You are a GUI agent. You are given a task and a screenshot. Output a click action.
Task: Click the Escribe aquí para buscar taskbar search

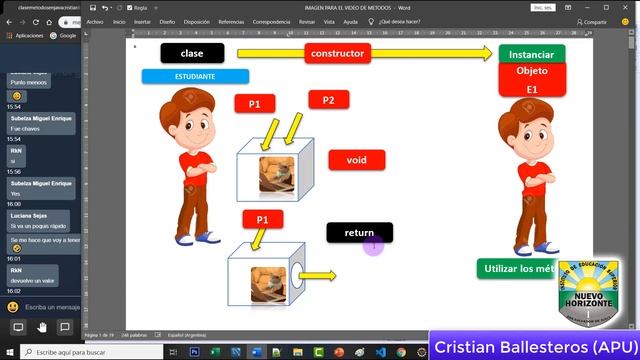coord(91,352)
